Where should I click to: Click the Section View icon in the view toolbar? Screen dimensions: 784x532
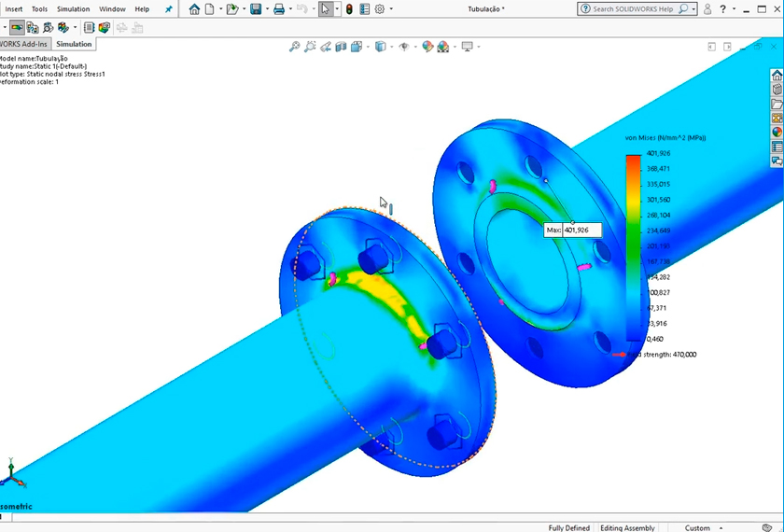click(x=342, y=47)
